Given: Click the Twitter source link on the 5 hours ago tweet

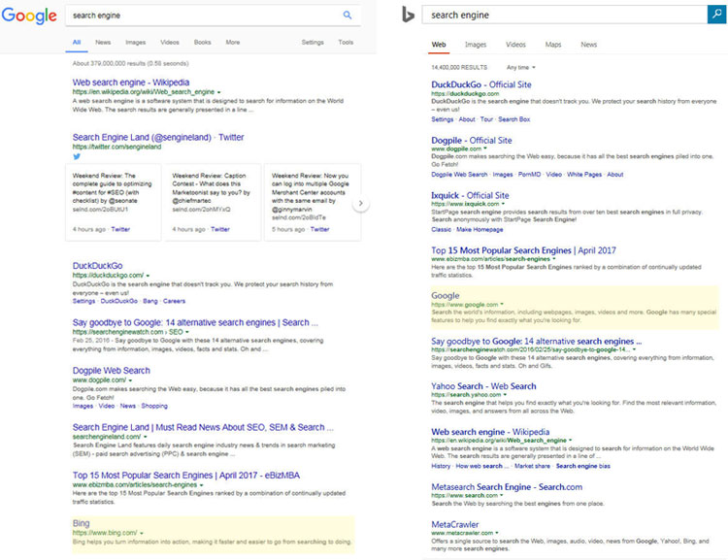Looking at the screenshot, I should tap(320, 229).
